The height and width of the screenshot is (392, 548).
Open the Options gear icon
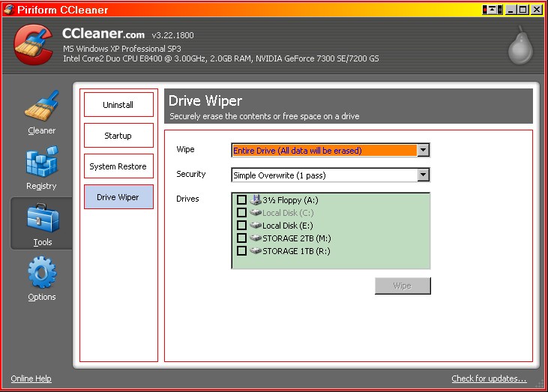[42, 272]
